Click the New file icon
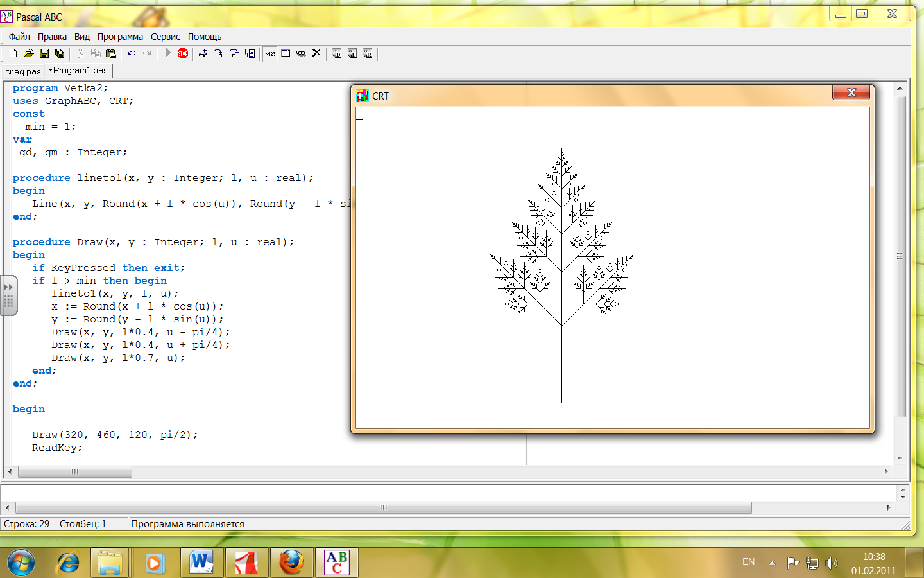This screenshot has width=924, height=578. point(13,53)
